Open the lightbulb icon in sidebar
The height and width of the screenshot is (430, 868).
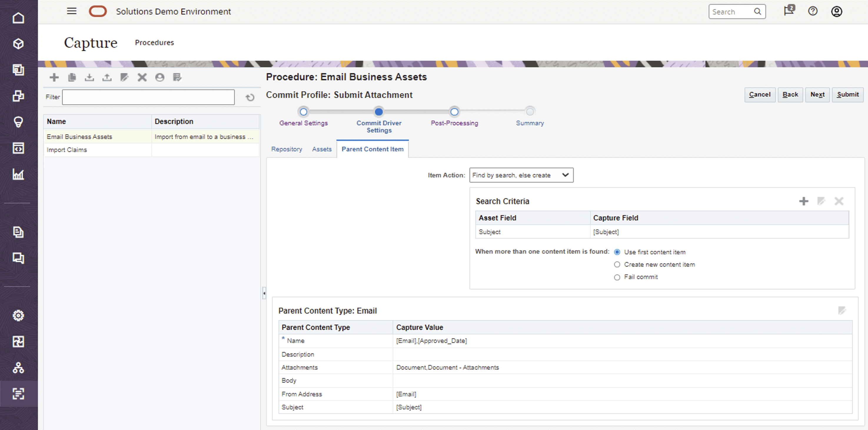[x=18, y=121]
